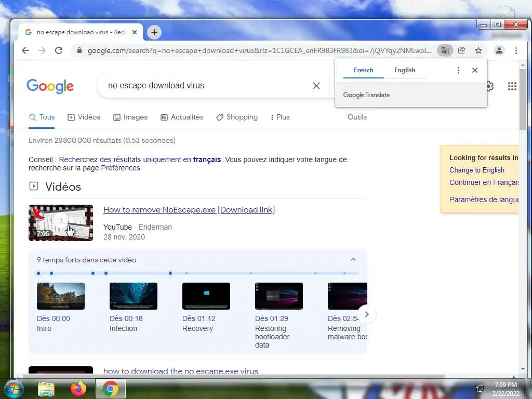532x399 pixels.
Task: Share this page via the share icon
Action: coord(462,50)
